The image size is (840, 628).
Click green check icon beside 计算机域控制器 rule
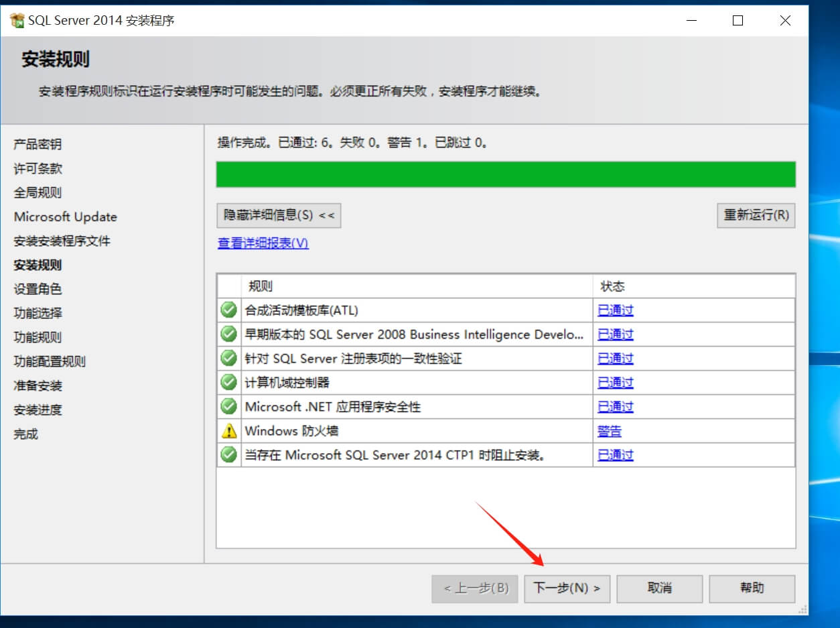coord(229,383)
